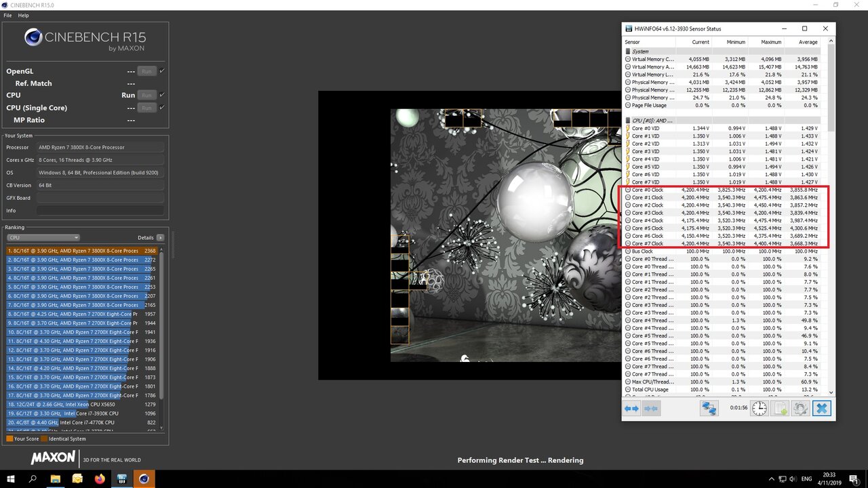Open the CPU ranking type dropdown
Viewport: 868px width, 488px height.
[43, 238]
